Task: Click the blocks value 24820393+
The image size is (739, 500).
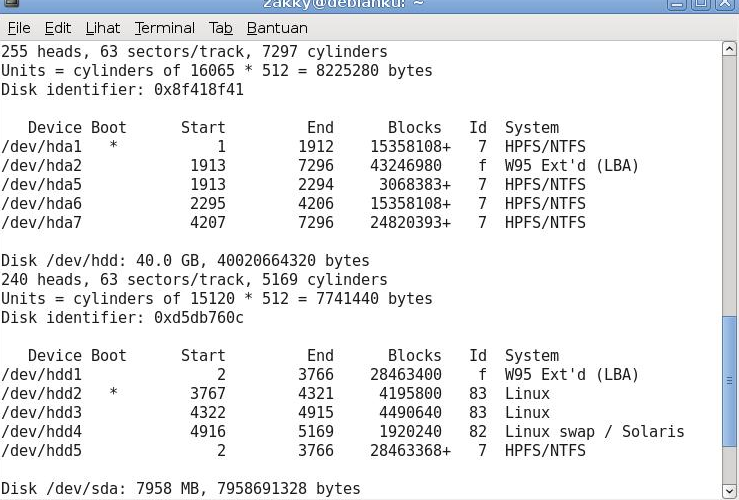Action: pos(411,222)
